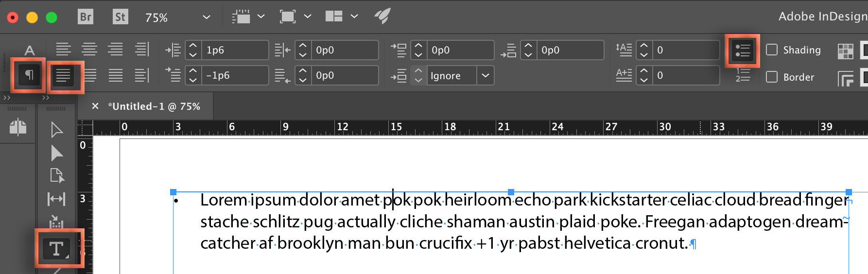
Task: Apply Align Away From Spine in the bottom row
Action: pos(141,75)
